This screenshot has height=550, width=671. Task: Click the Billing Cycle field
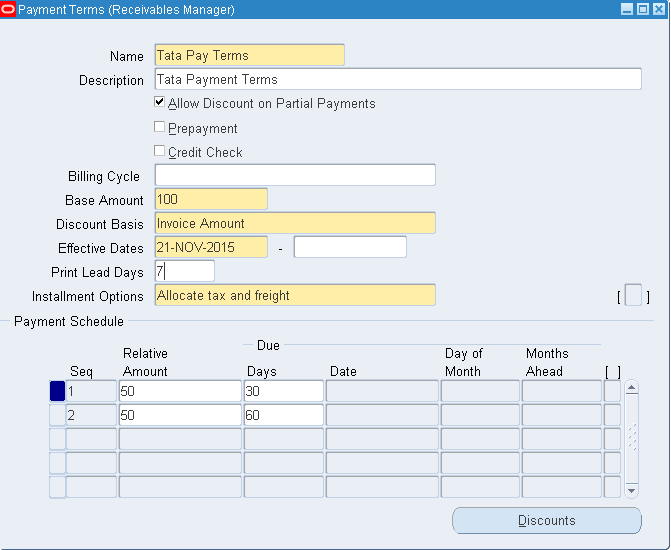click(295, 175)
